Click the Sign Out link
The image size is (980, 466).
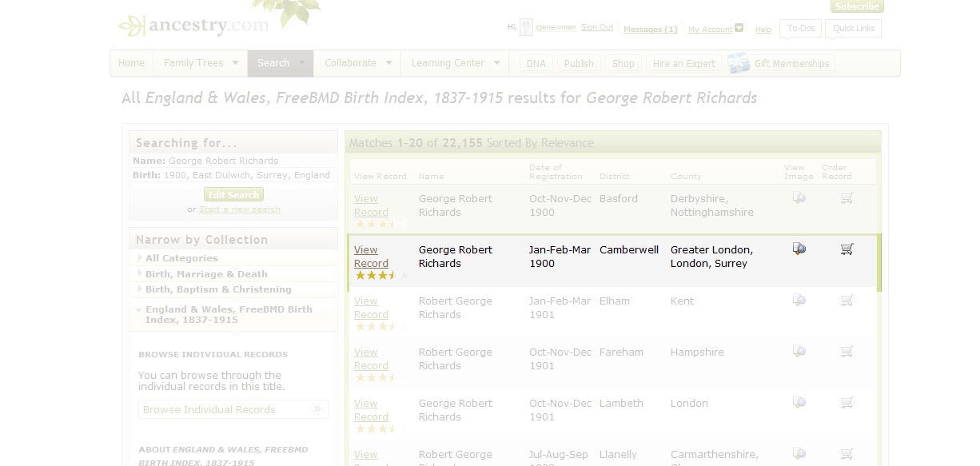(597, 27)
